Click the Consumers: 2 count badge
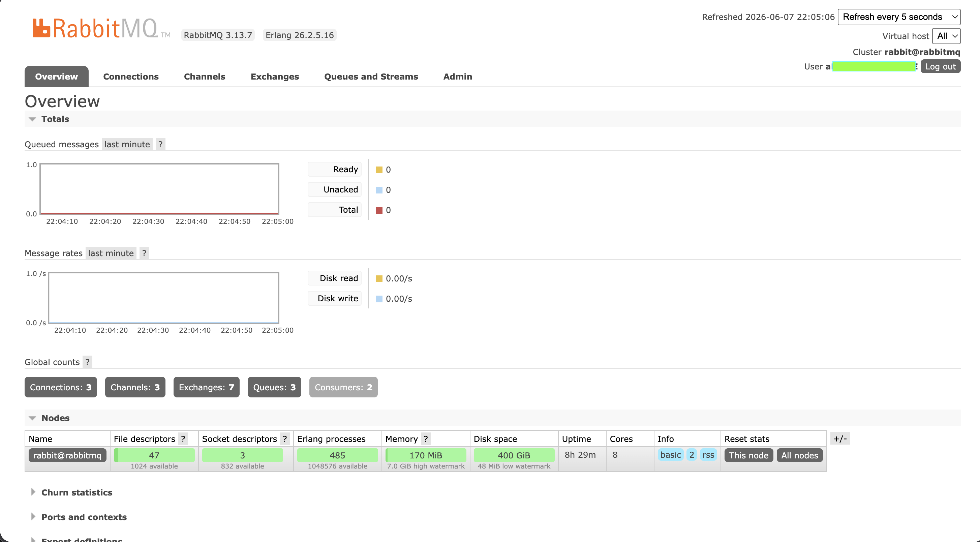 coord(343,387)
